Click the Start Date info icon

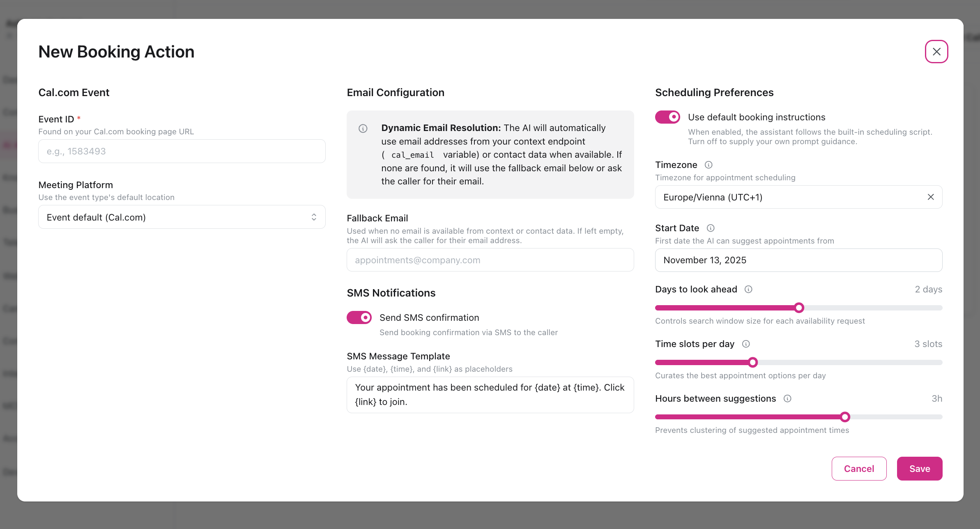pos(711,228)
